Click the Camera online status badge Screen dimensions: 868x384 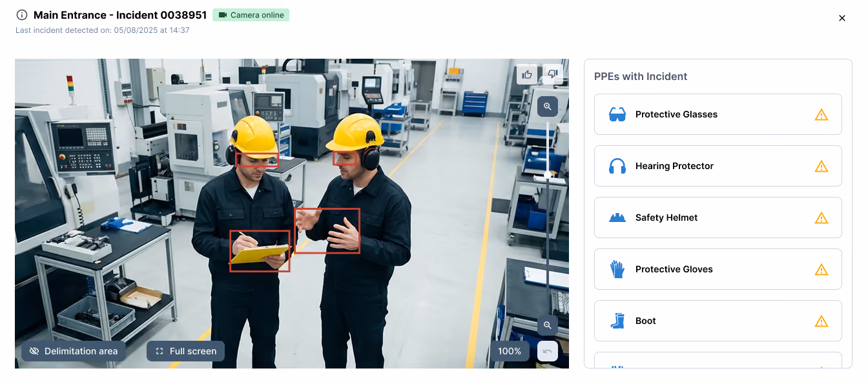tap(251, 15)
